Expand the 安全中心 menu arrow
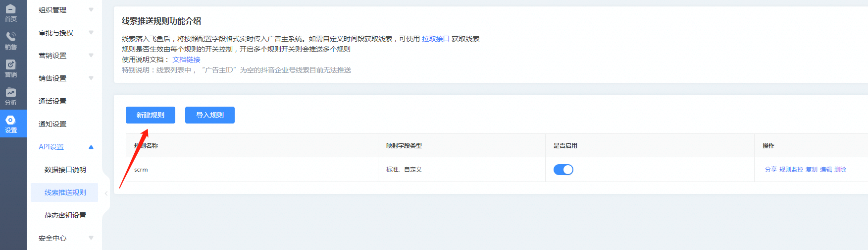 91,238
